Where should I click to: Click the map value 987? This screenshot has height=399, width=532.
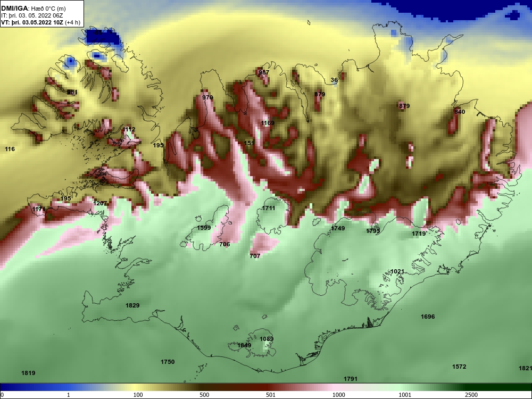pos(264,72)
